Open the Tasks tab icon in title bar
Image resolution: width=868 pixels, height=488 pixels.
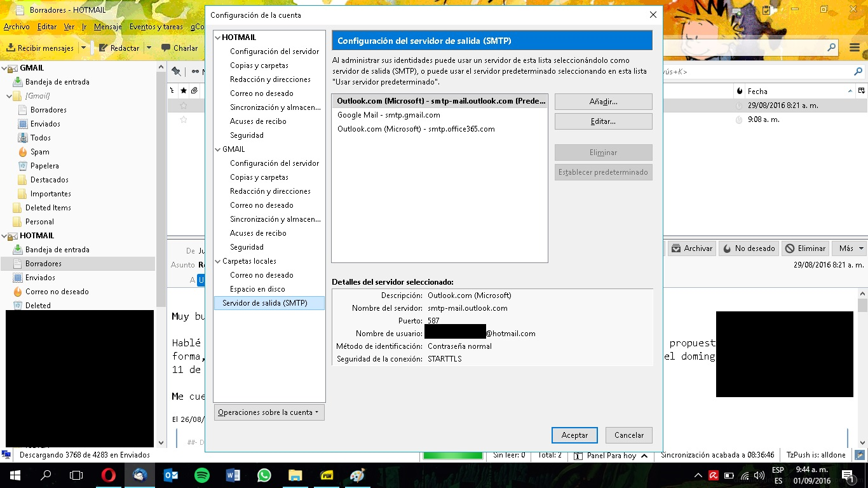[x=767, y=10]
